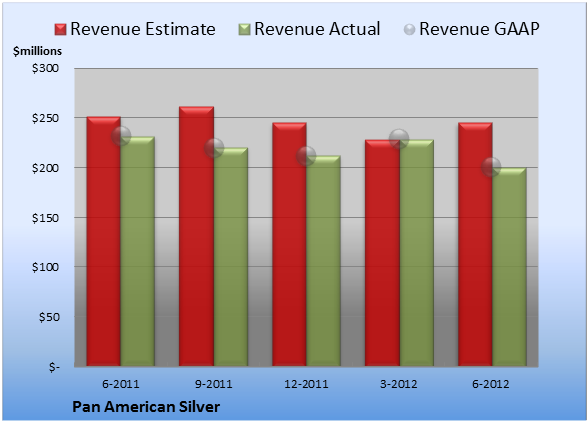The image size is (588, 422).
Task: Select the red estimate bar for 6-2011
Action: click(104, 241)
